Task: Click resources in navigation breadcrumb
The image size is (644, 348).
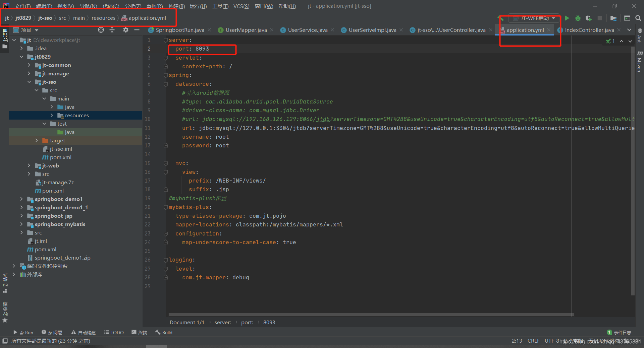Action: click(103, 18)
